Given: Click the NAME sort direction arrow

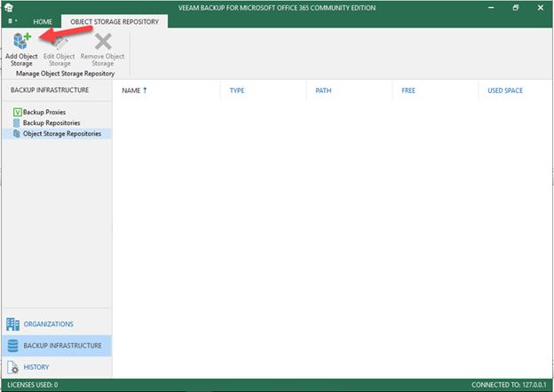Looking at the screenshot, I should click(x=145, y=90).
